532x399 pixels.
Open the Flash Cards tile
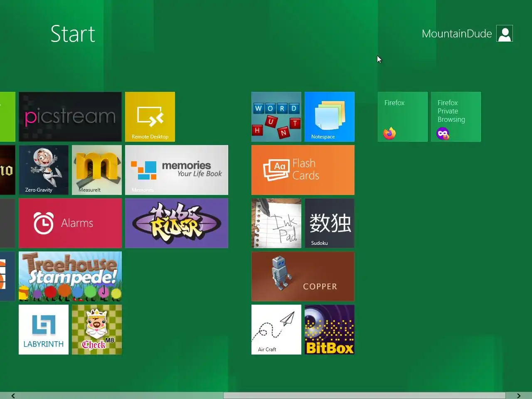coord(303,170)
